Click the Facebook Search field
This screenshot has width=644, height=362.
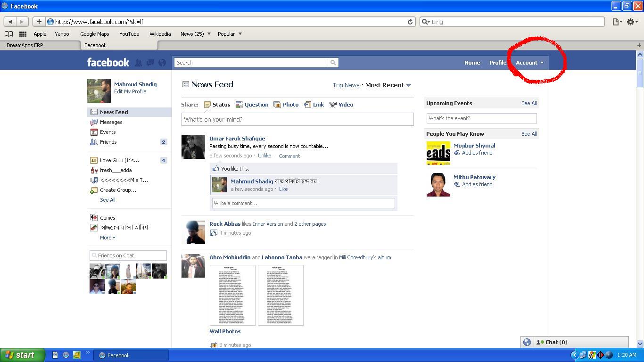(x=251, y=63)
